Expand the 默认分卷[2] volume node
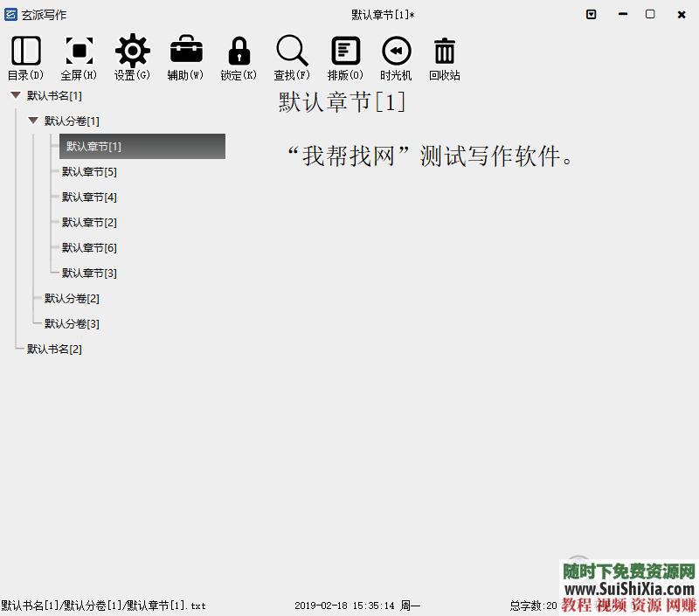The width and height of the screenshot is (699, 616). pyautogui.click(x=72, y=298)
